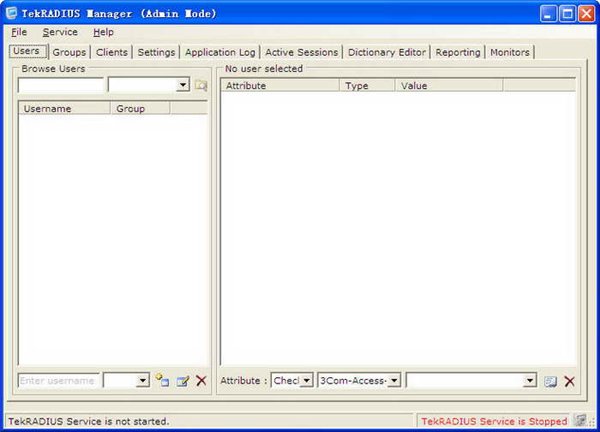Screen dimensions: 600x432
Task: Click 'TekRADIUS Service is not started.' status message
Action: (89, 421)
